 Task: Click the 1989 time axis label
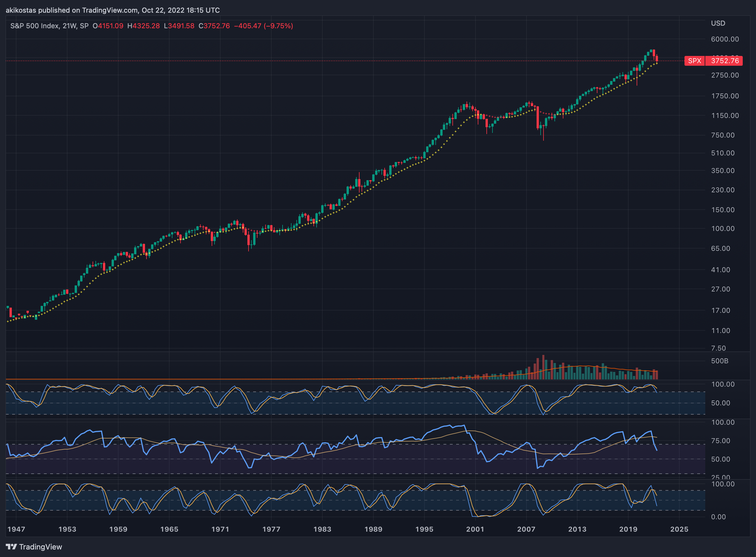[373, 529]
